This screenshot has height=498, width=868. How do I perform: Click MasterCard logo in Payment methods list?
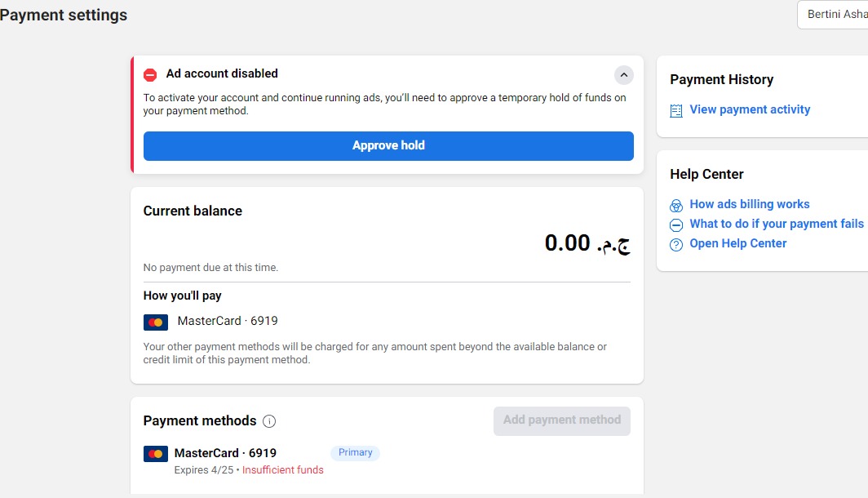pos(156,454)
